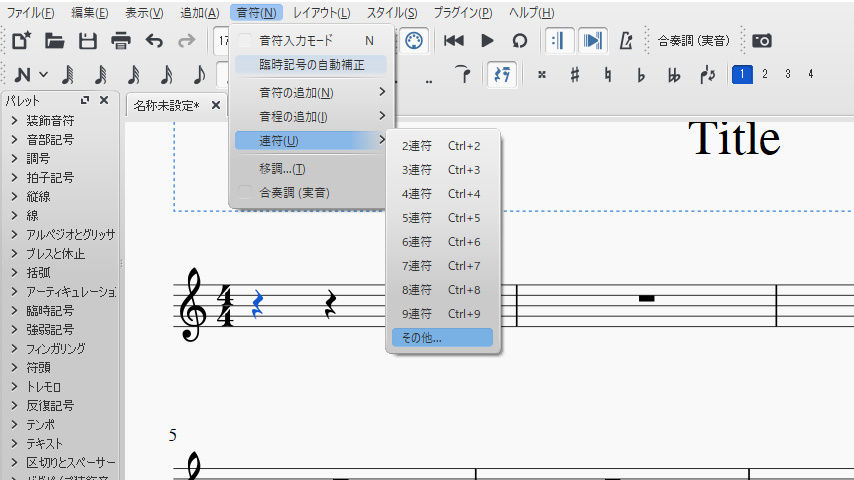Flip the note stem direction
This screenshot has height=480, width=854.
pyautogui.click(x=707, y=75)
